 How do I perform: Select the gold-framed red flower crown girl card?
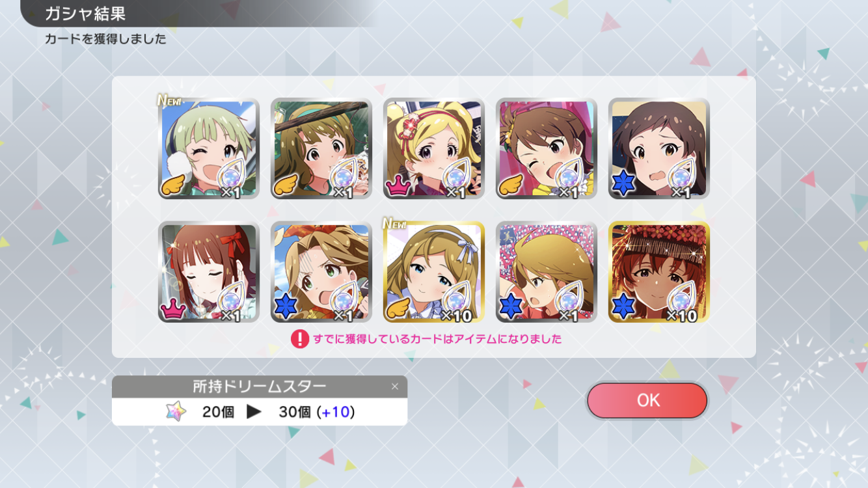(659, 272)
